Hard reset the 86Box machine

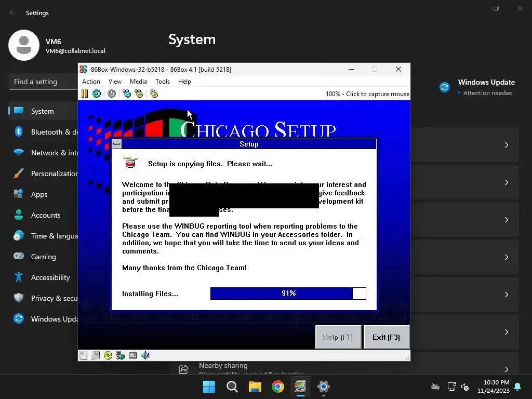tap(97, 94)
